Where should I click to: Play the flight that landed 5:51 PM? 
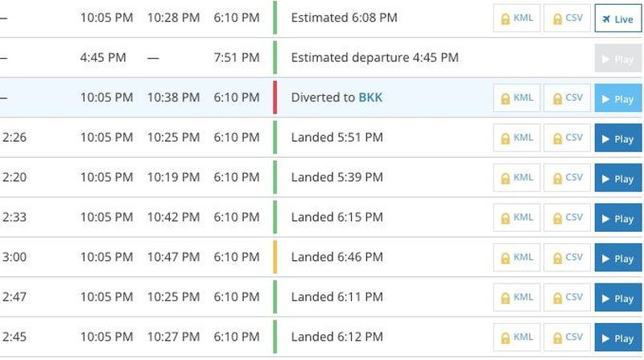tap(618, 138)
